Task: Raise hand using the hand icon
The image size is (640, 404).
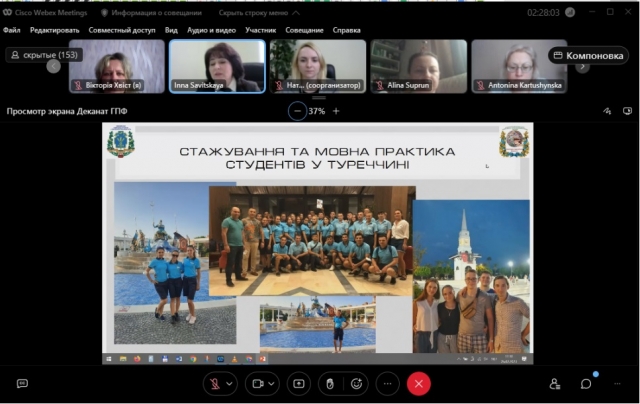Action: coord(330,384)
